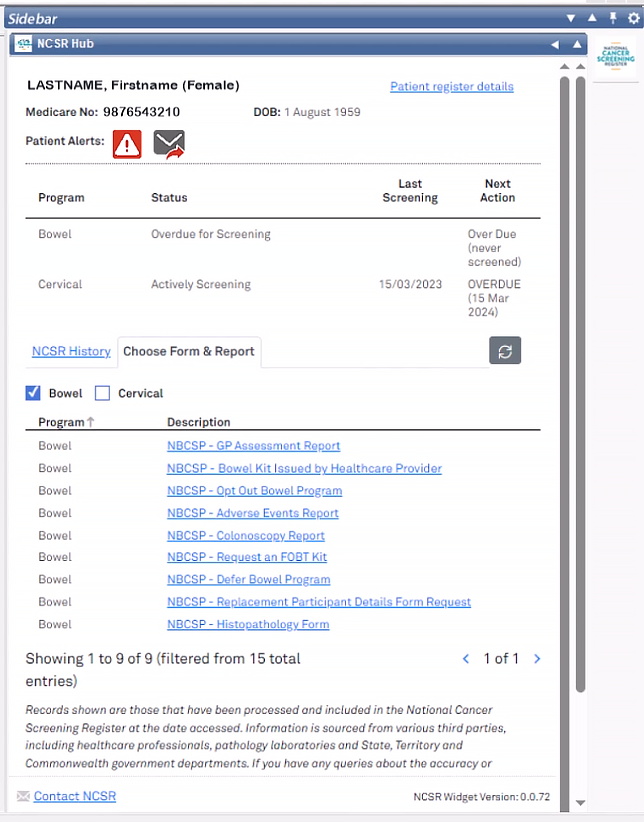644x822 pixels.
Task: Collapse NCSR Hub with the up arrow
Action: tap(577, 44)
